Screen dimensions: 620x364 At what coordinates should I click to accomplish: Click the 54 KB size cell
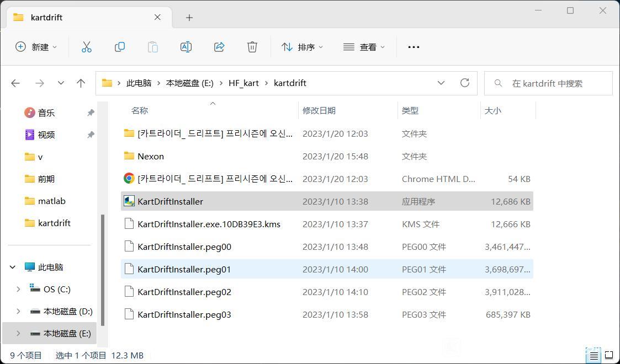(519, 179)
